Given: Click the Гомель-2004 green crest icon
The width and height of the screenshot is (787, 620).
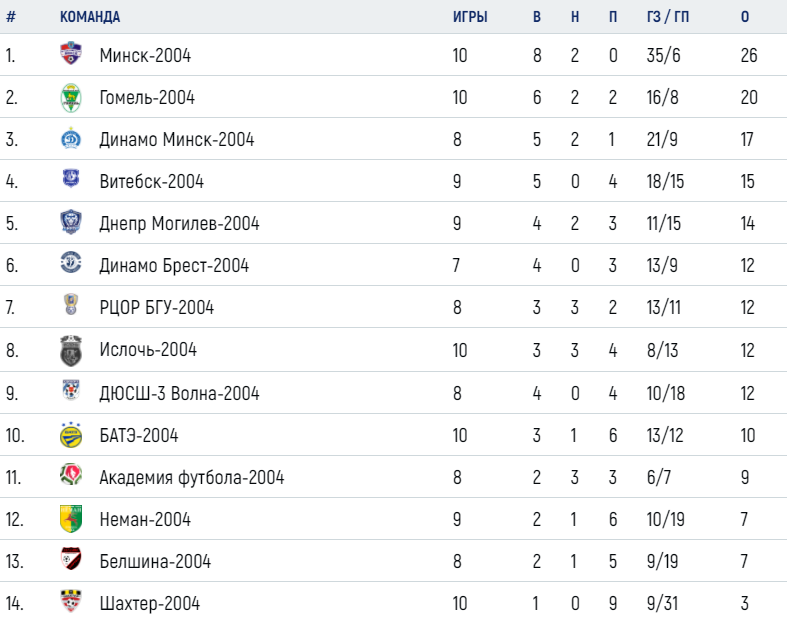Looking at the screenshot, I should tap(71, 97).
